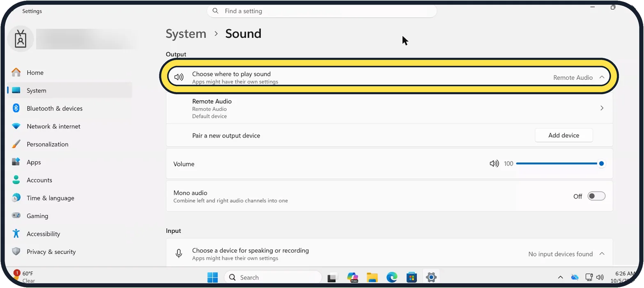Click the microphone icon in the Input section

(x=179, y=254)
